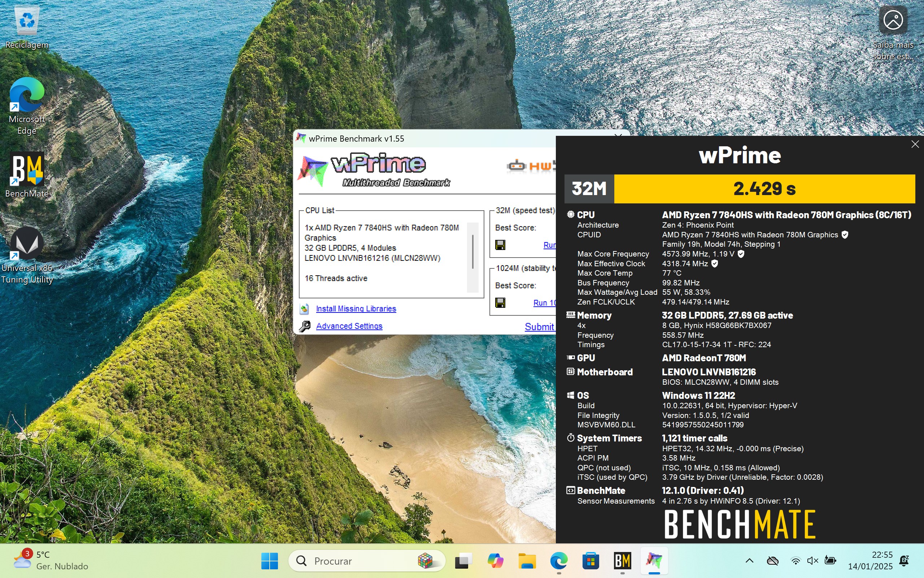
Task: Open the Advanced Settings link
Action: [x=349, y=326]
